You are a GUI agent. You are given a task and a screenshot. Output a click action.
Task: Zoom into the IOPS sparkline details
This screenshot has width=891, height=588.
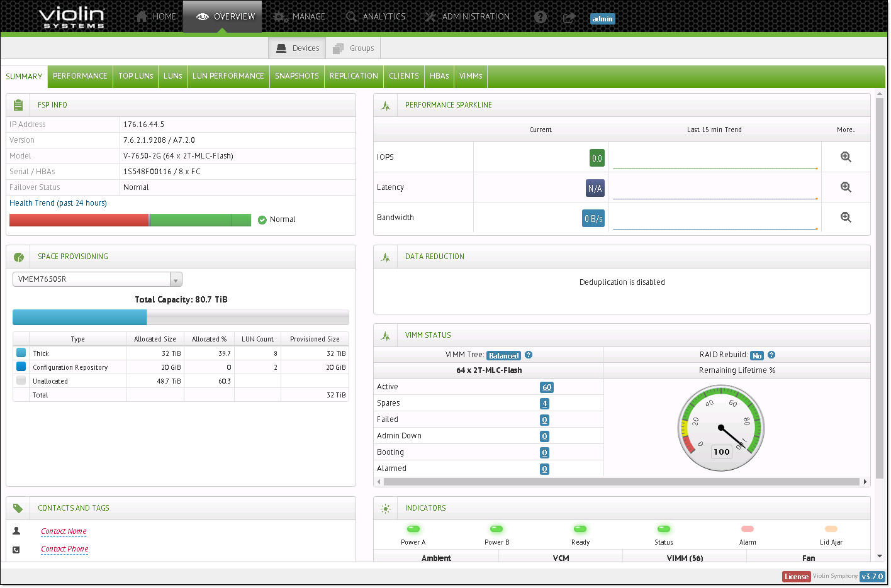846,157
